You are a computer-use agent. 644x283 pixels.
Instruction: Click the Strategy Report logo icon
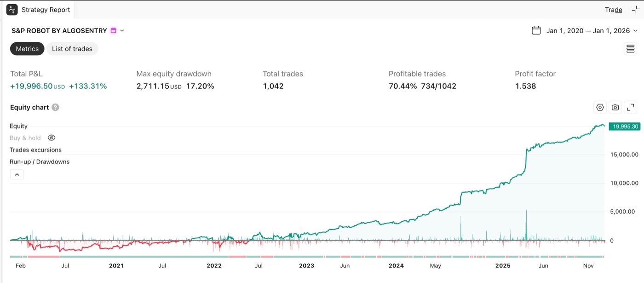coord(12,10)
